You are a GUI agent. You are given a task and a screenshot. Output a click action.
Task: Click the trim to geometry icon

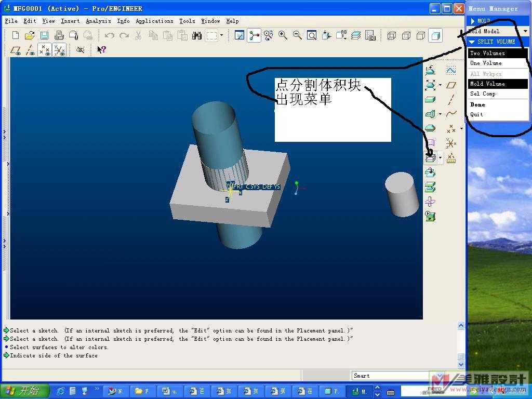pyautogui.click(x=430, y=202)
